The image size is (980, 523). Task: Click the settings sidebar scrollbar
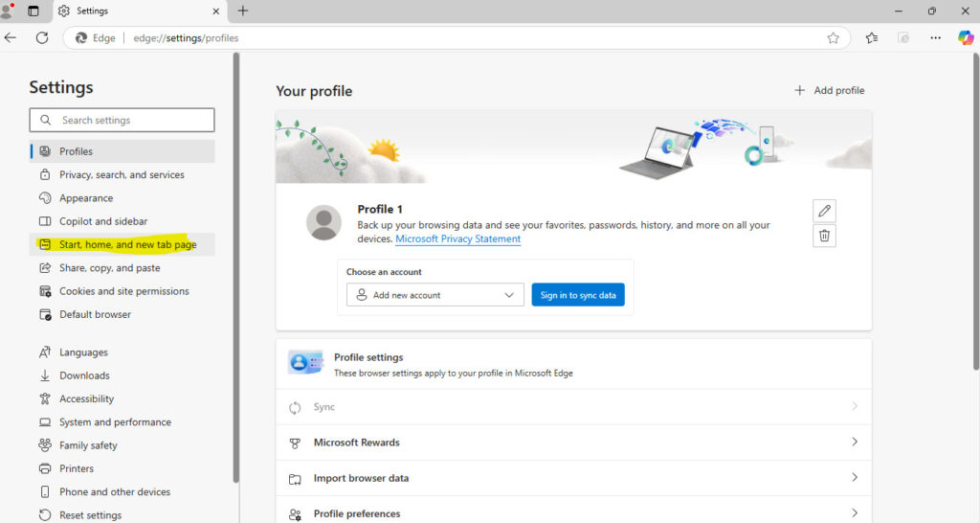point(235,268)
